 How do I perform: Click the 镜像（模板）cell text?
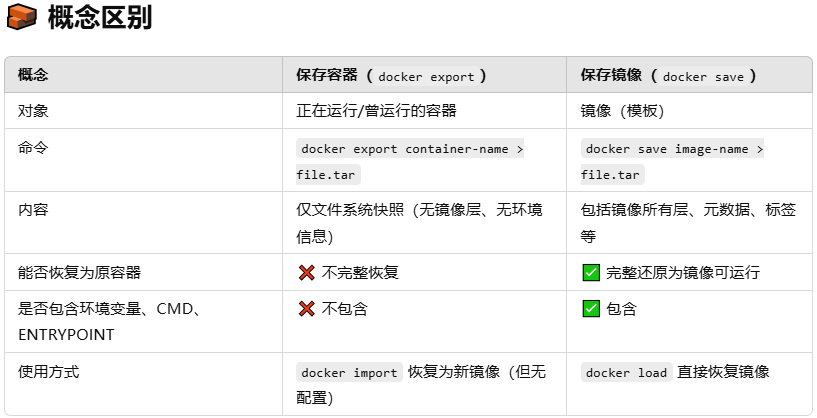pos(622,111)
